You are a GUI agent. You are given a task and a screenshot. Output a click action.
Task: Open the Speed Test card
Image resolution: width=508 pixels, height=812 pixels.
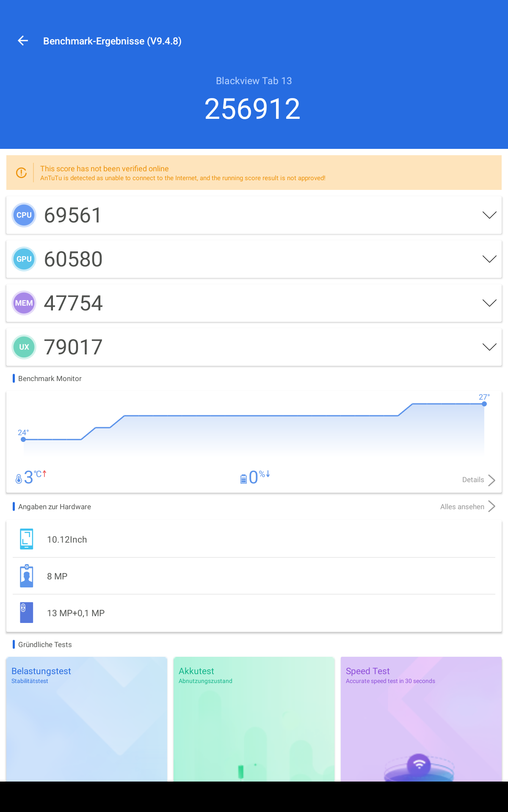click(421, 719)
